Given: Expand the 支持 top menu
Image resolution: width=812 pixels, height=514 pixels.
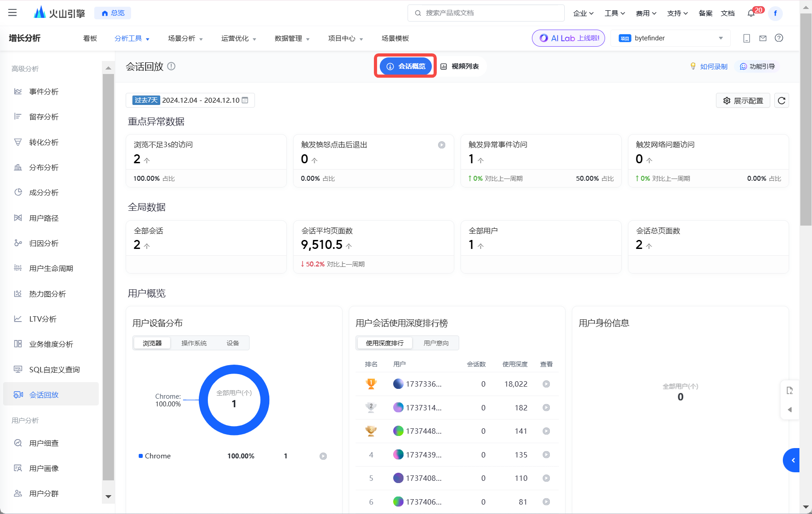Looking at the screenshot, I should [677, 13].
